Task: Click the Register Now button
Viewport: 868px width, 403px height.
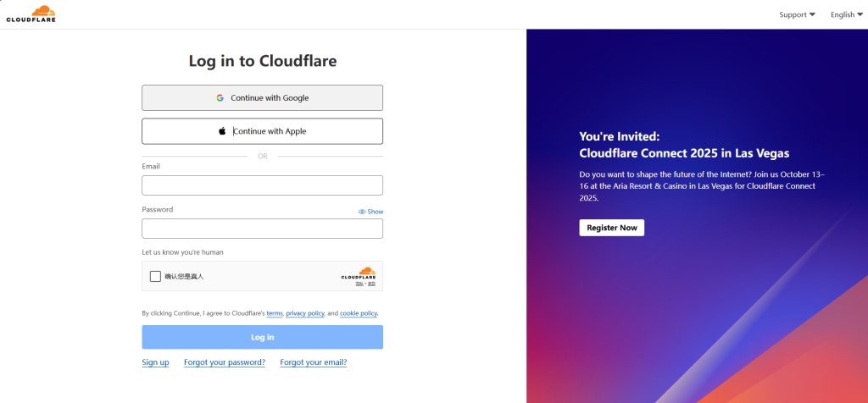Action: (612, 228)
